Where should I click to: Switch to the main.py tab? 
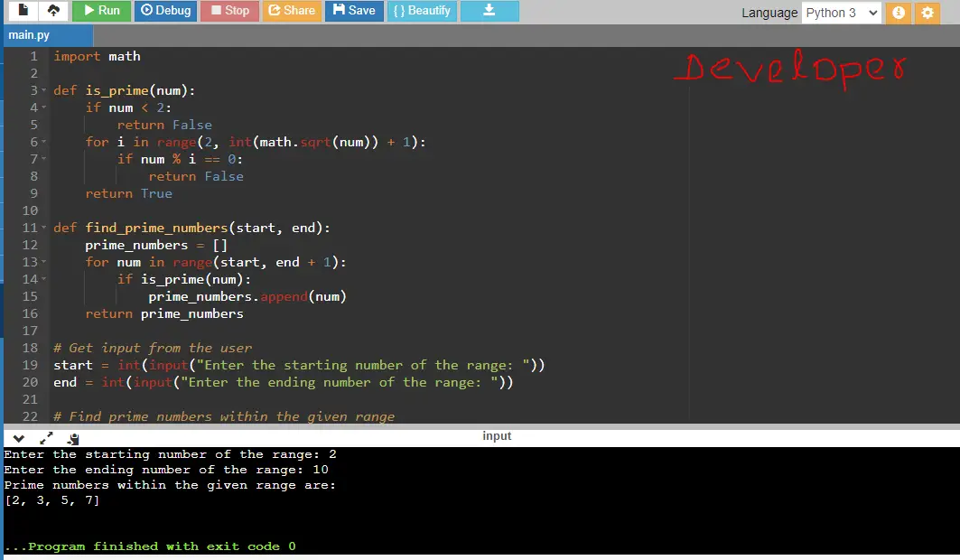[x=30, y=35]
